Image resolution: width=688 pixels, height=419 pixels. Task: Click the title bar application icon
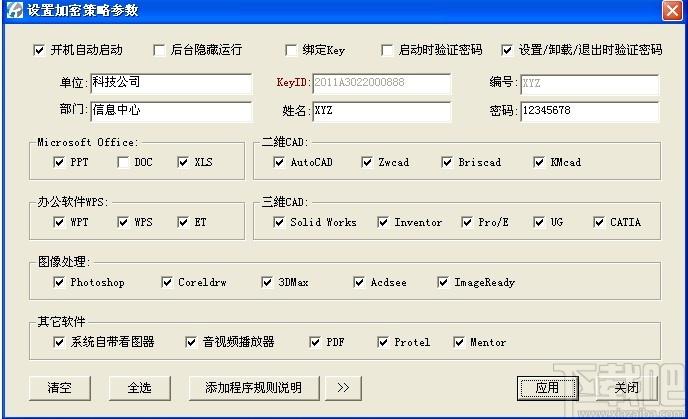click(x=14, y=10)
